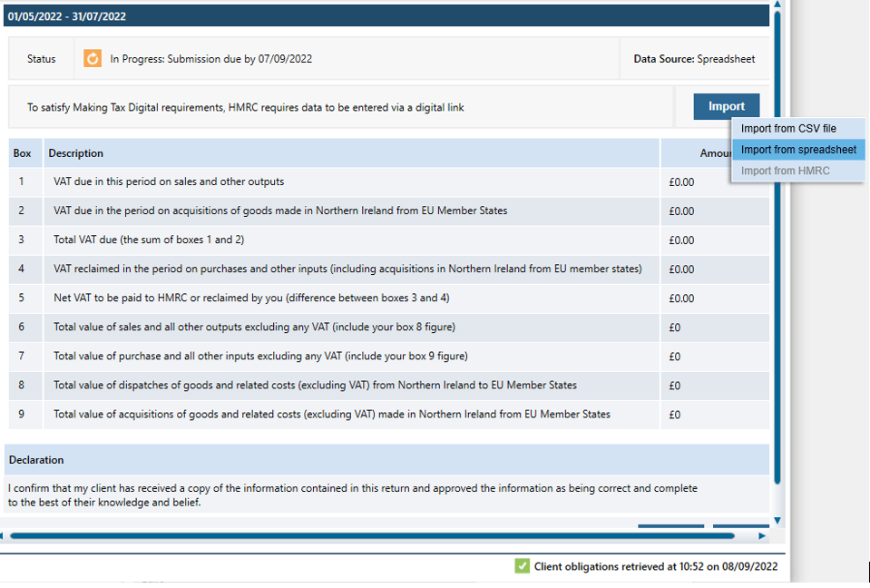Click the horizontal scrollbar right arrow
Viewport: 870px width, 588px height.
pyautogui.click(x=762, y=536)
